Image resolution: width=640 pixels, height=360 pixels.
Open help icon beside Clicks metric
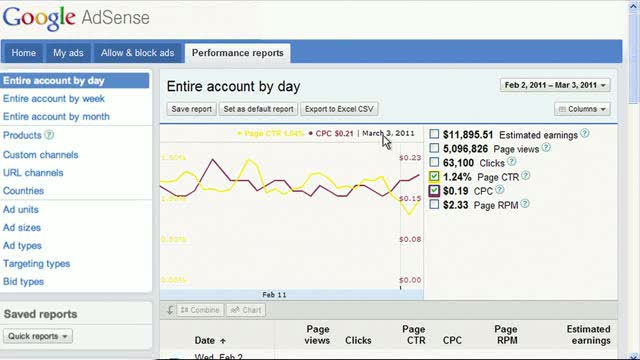[x=511, y=162]
